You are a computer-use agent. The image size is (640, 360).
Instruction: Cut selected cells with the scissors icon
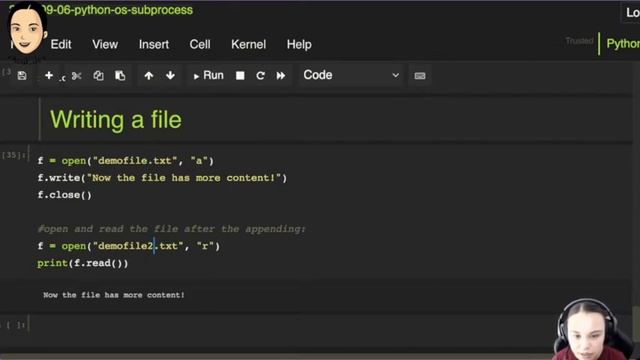(x=76, y=76)
